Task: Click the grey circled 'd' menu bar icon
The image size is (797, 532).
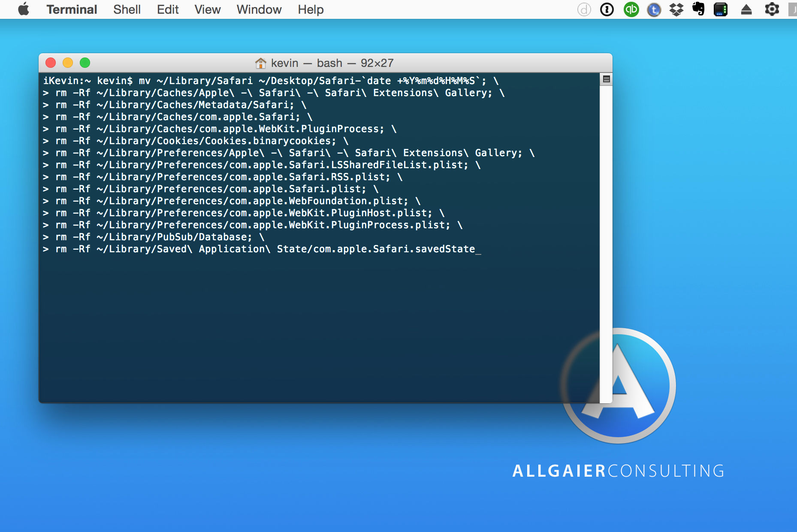Action: coord(584,9)
